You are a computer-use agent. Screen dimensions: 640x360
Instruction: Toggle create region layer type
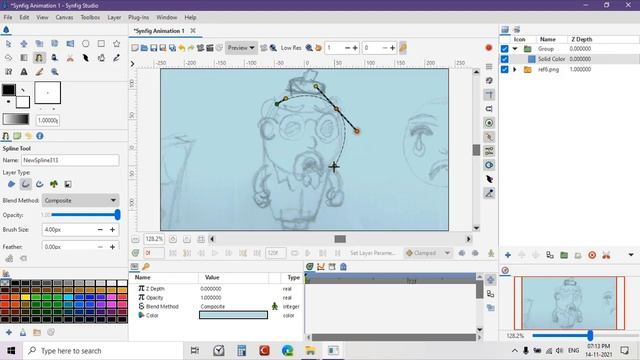tap(11, 184)
